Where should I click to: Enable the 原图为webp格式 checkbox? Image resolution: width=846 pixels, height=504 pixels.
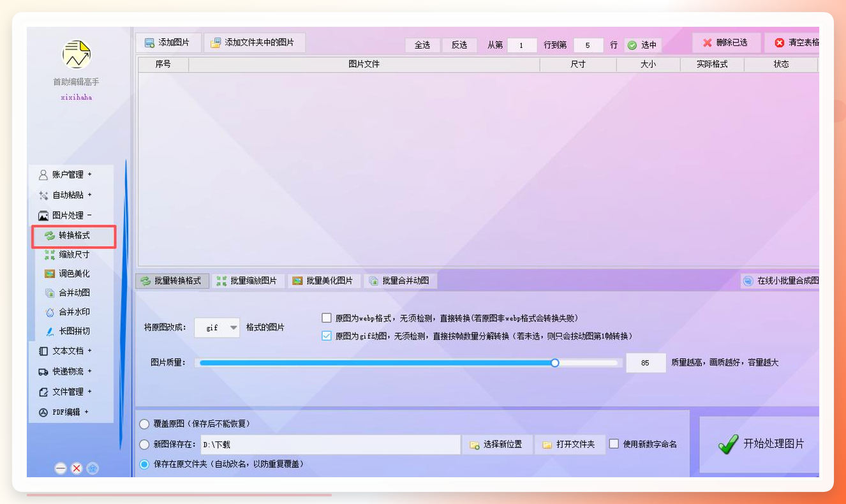coord(327,318)
